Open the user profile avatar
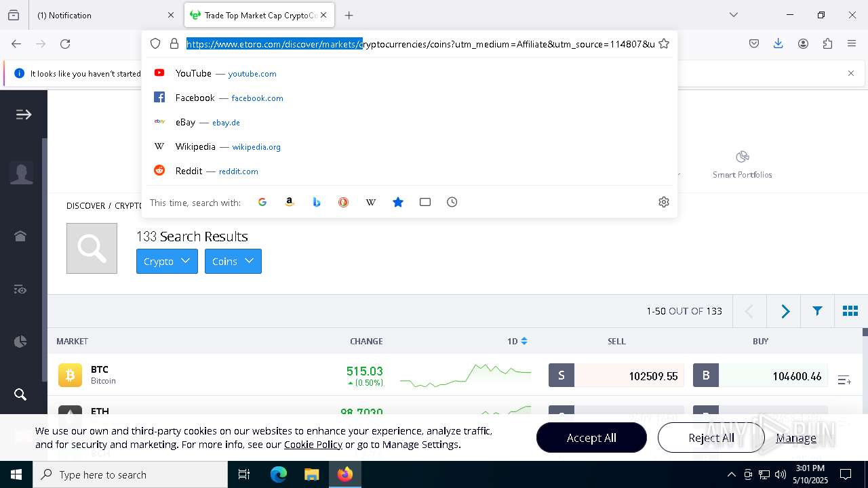This screenshot has width=868, height=488. pyautogui.click(x=22, y=174)
